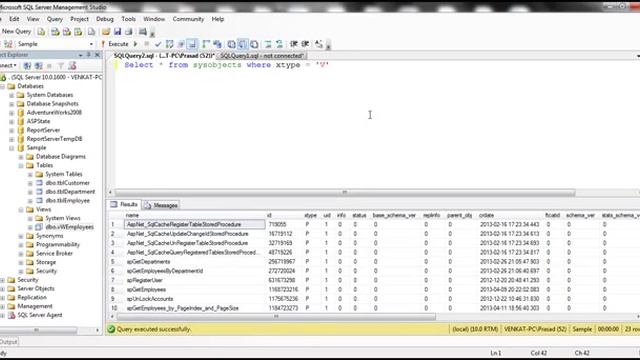Switch output to Results to Text

(x=231, y=44)
